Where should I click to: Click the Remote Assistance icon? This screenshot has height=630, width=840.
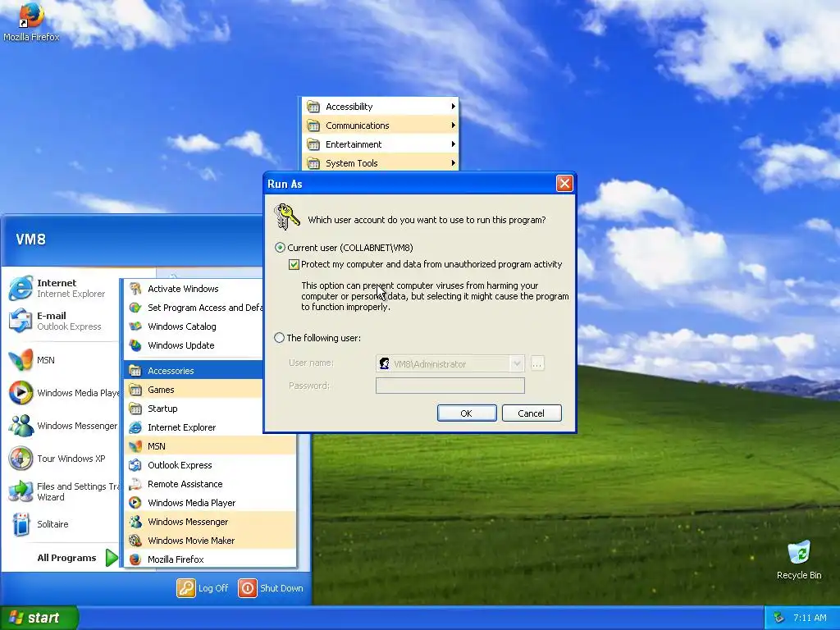(135, 484)
